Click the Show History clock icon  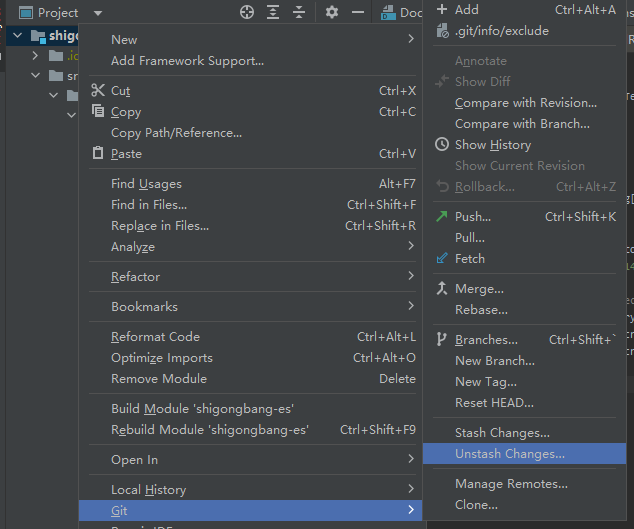click(x=443, y=145)
